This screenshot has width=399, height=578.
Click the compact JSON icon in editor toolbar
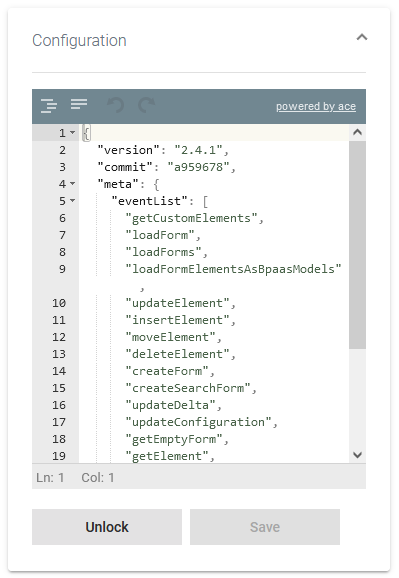pos(79,104)
